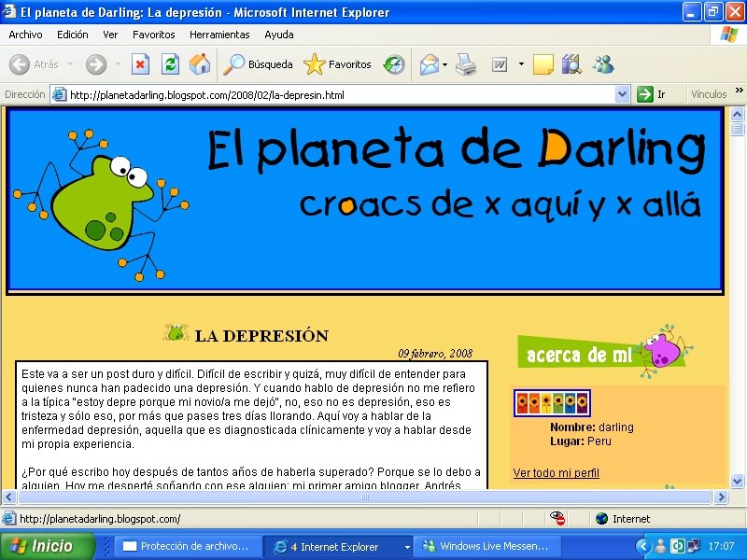Click the Nombre: darling profile text
This screenshot has width=747, height=560.
[592, 427]
